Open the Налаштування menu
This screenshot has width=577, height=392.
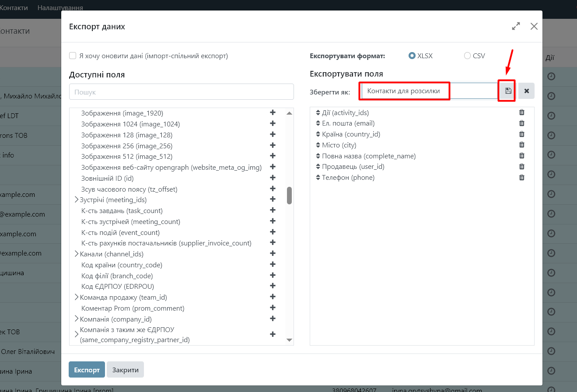[60, 8]
